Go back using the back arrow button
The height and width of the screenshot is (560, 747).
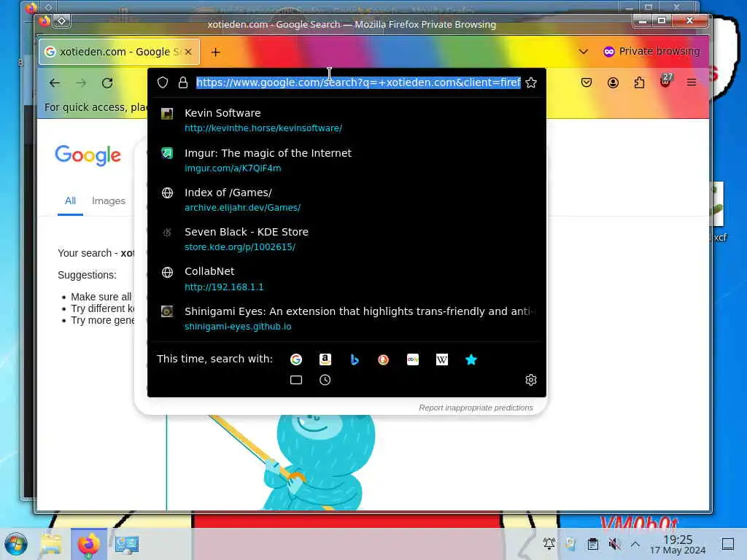(55, 83)
